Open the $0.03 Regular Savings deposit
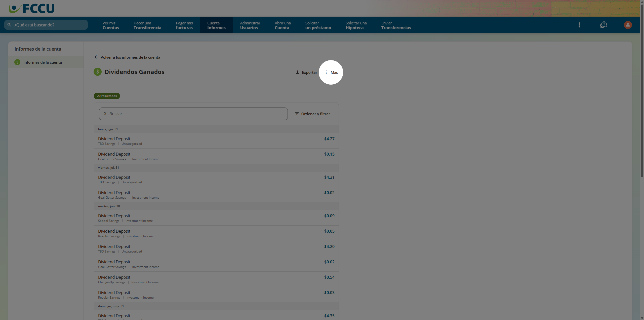Screen dimensions: 644x320 click(216, 295)
